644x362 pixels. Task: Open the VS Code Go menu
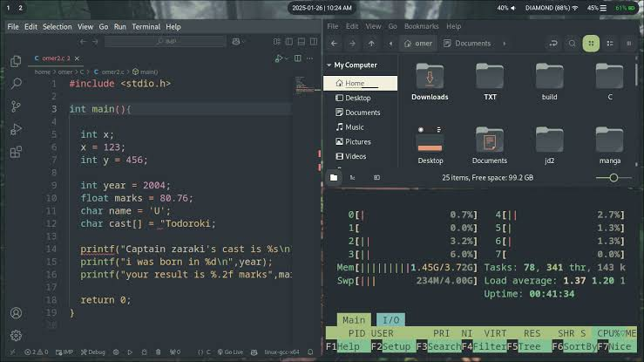(104, 27)
